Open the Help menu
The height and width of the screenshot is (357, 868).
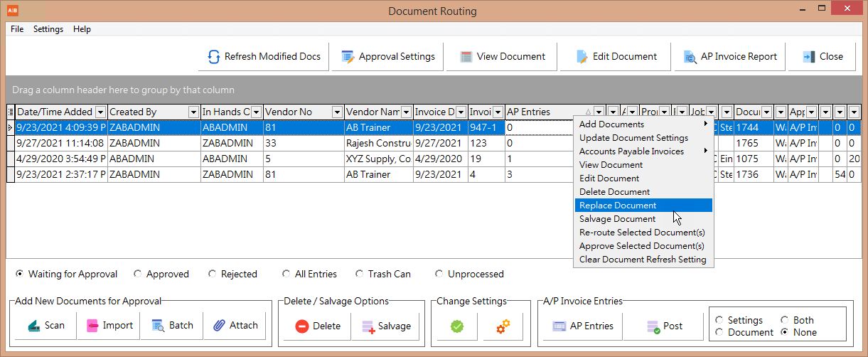[82, 29]
